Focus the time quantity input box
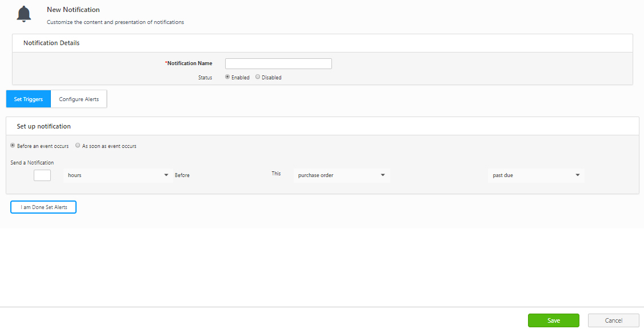This screenshot has height=329, width=644. coord(42,175)
